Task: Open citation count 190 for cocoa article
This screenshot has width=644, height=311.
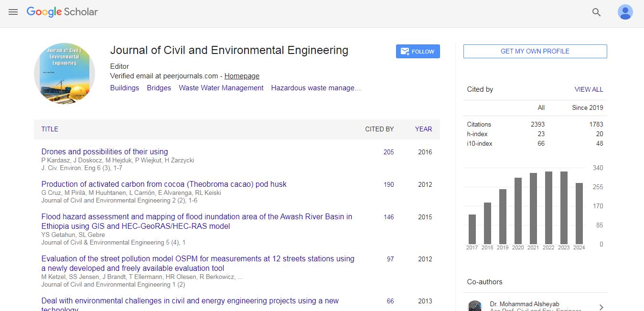Action: tap(388, 184)
